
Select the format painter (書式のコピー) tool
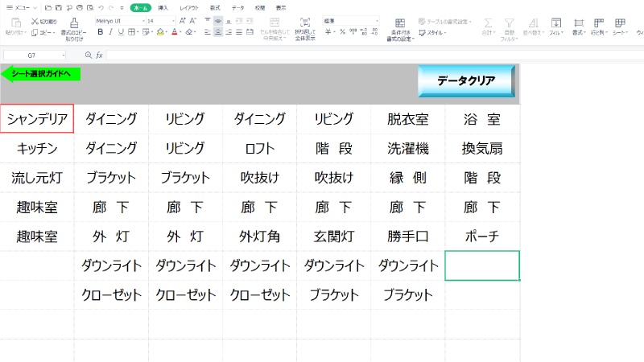click(73, 23)
